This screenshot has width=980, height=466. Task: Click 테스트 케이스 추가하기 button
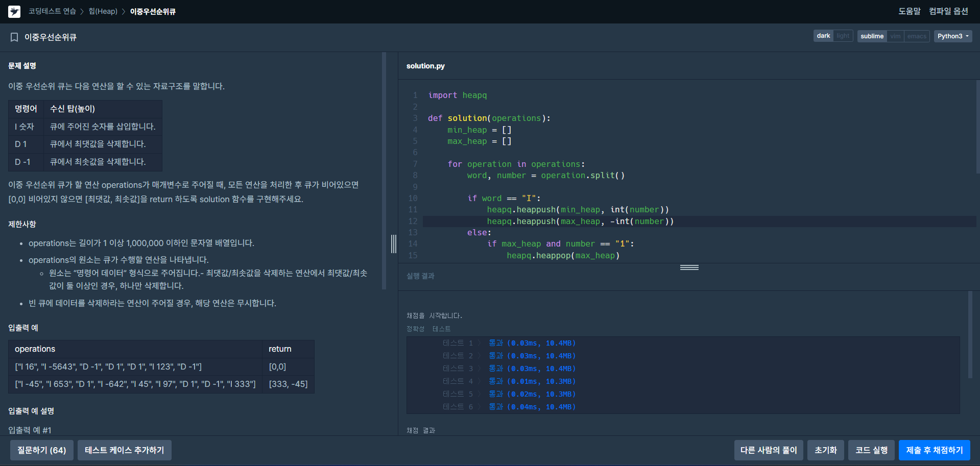125,450
